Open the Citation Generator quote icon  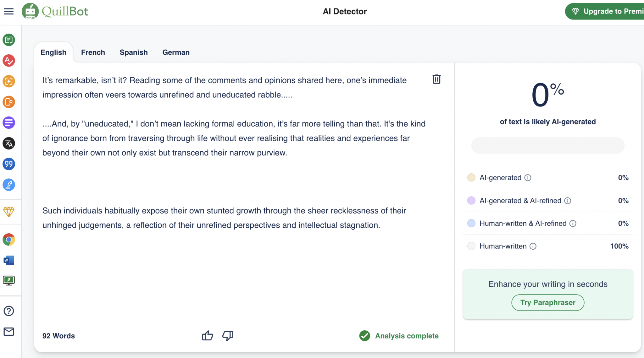click(x=9, y=164)
